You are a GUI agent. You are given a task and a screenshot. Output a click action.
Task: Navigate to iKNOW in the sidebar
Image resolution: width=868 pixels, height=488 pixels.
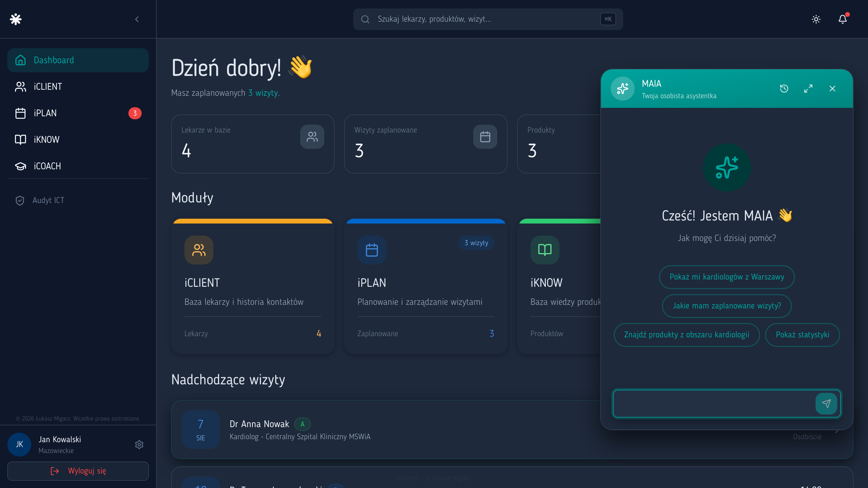78,139
